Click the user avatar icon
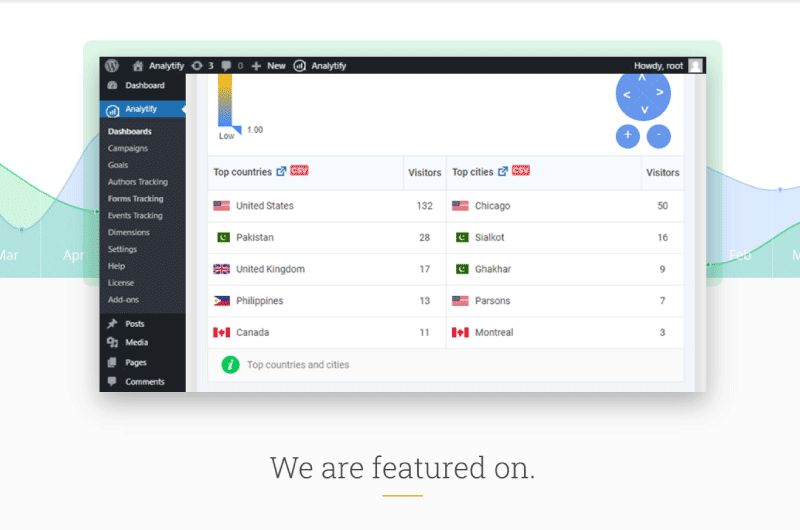This screenshot has height=530, width=800. coord(695,66)
